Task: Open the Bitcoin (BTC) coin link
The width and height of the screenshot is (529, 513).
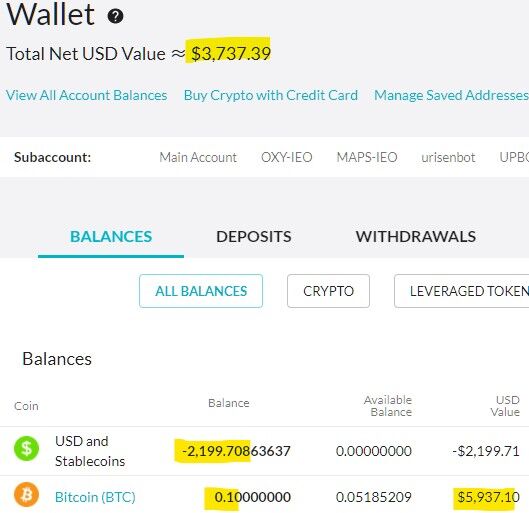Action: (95, 497)
